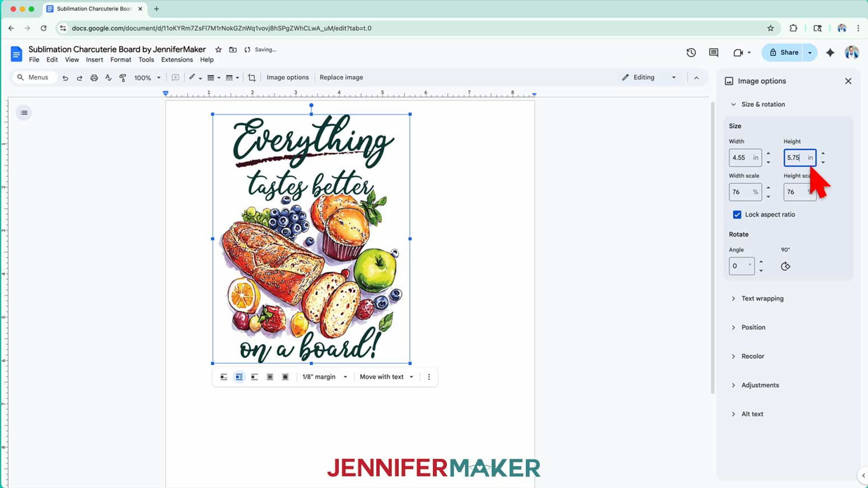Screen dimensions: 868x488
Task: Close the Image options panel
Action: pos(848,81)
